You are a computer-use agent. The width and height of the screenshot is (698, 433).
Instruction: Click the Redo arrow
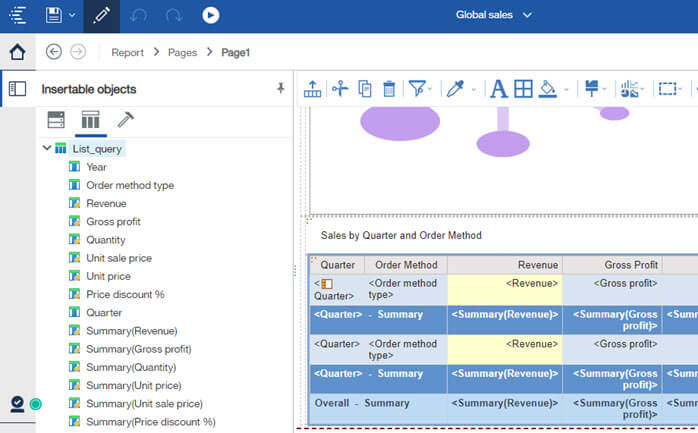pyautogui.click(x=174, y=16)
